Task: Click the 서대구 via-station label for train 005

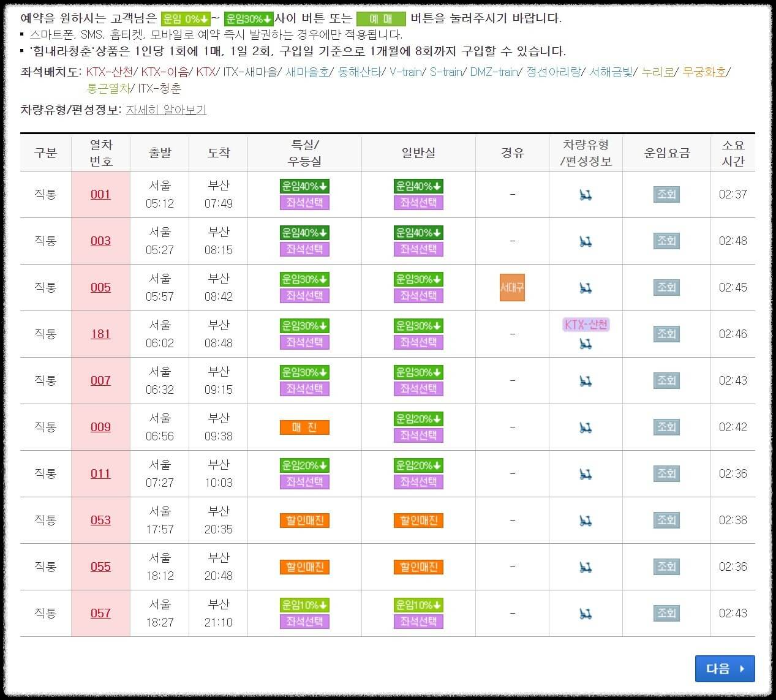Action: click(x=512, y=287)
